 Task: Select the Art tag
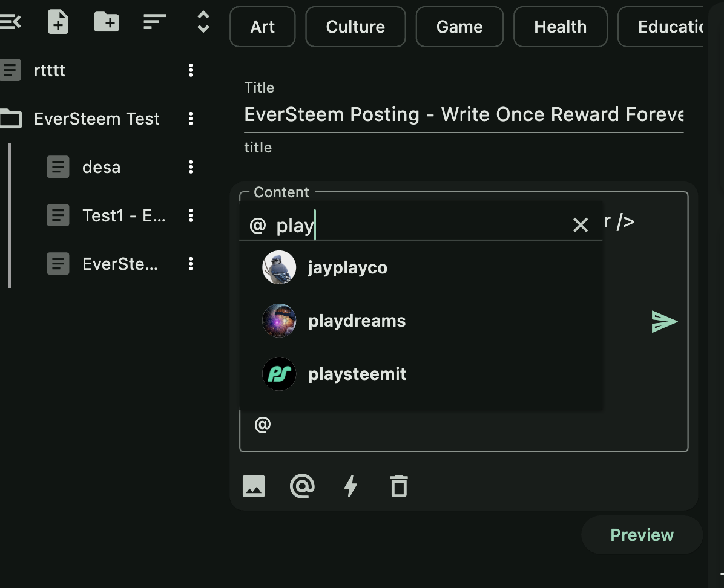point(262,27)
